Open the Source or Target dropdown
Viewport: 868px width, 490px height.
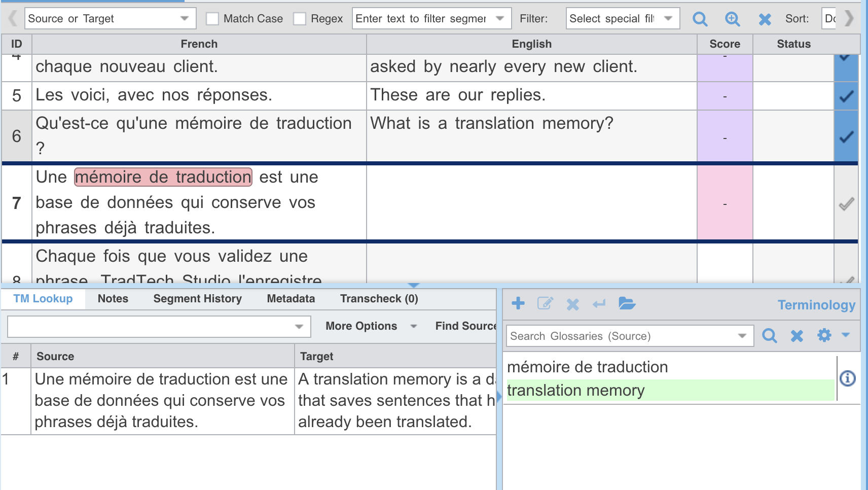point(110,19)
